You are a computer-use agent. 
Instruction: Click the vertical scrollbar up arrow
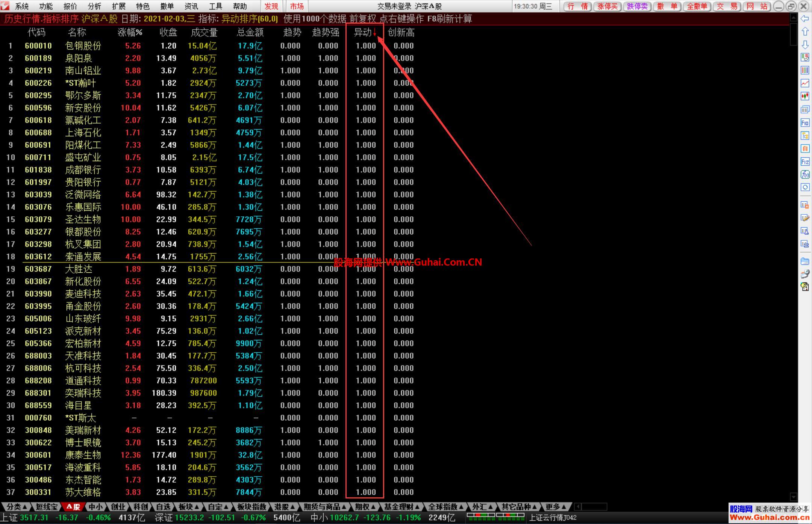(x=794, y=18)
